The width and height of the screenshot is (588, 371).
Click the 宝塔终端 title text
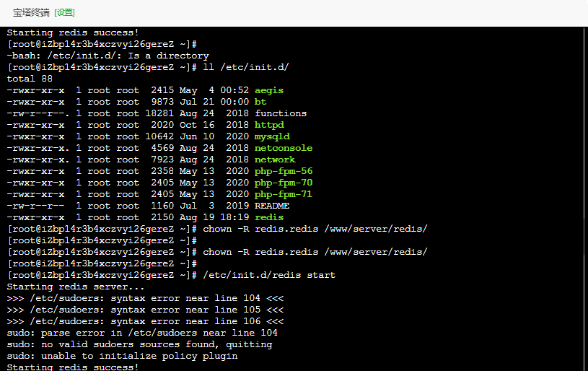pos(31,13)
